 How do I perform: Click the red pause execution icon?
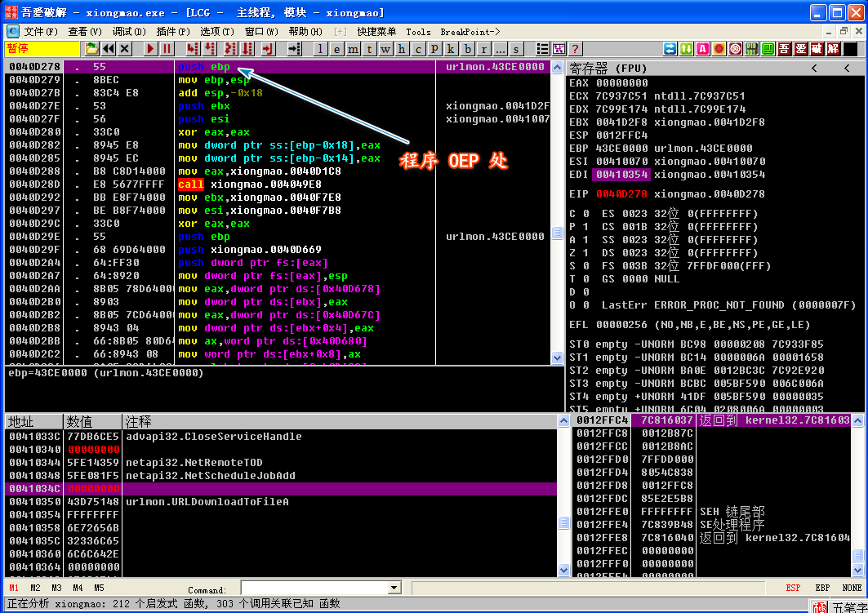(167, 49)
